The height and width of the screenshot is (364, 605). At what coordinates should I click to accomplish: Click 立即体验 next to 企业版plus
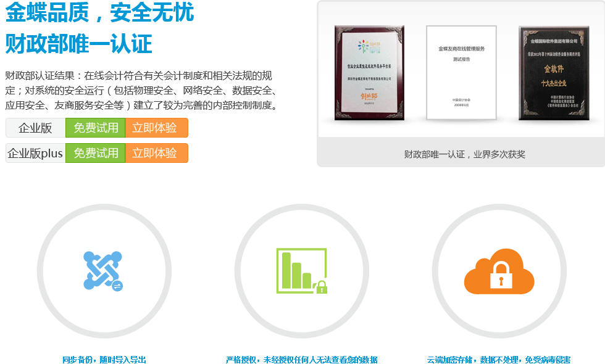pos(157,153)
